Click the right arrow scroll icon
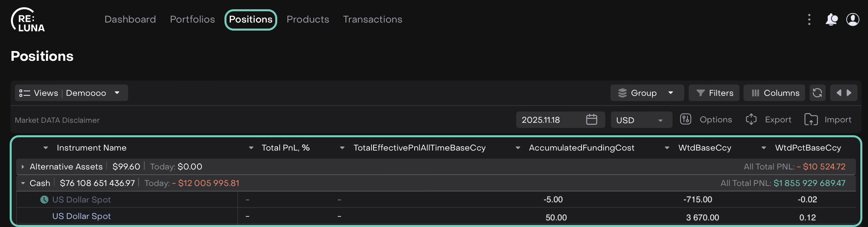 click(x=849, y=93)
